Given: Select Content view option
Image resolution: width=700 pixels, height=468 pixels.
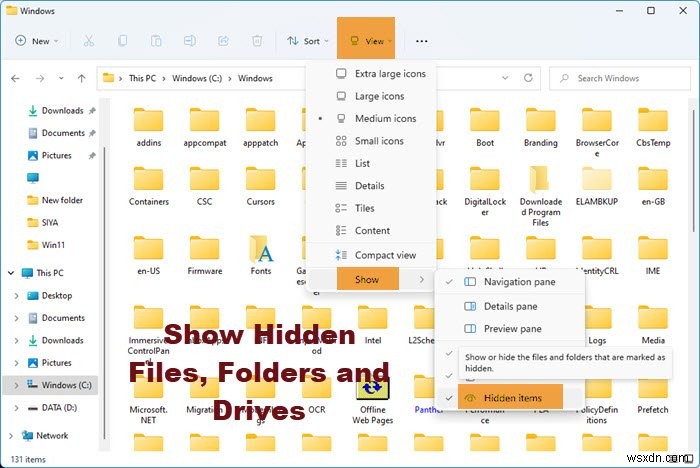Looking at the screenshot, I should [x=371, y=230].
